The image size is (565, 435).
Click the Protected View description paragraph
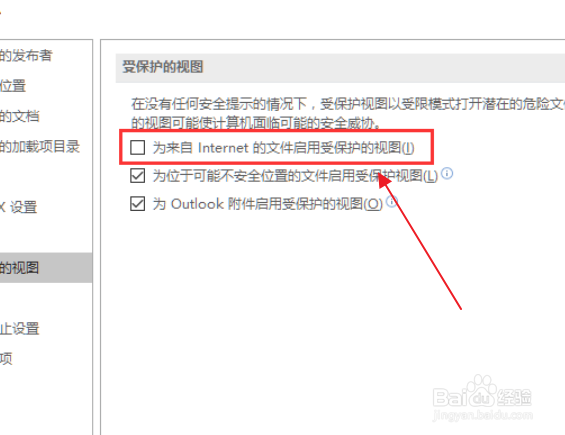click(x=347, y=113)
